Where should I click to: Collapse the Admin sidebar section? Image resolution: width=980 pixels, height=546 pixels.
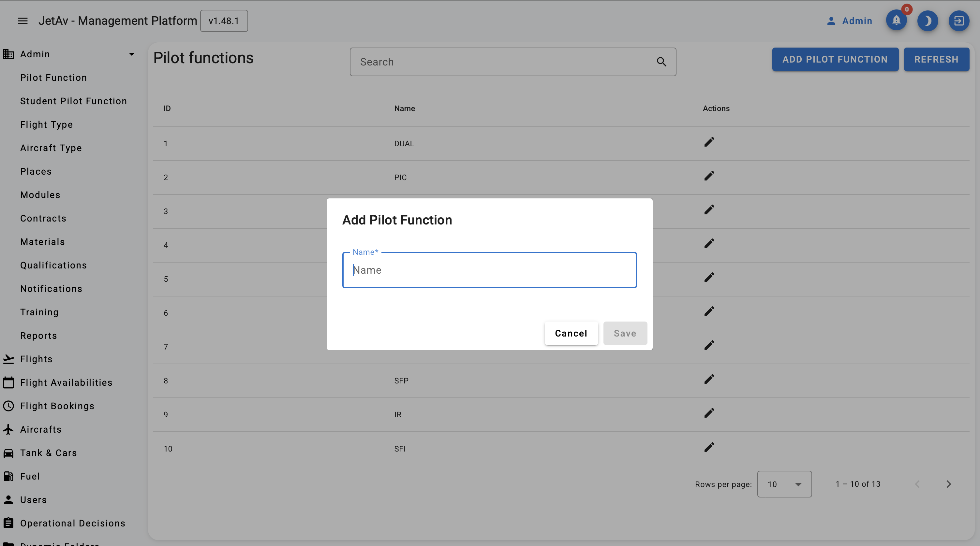tap(131, 54)
